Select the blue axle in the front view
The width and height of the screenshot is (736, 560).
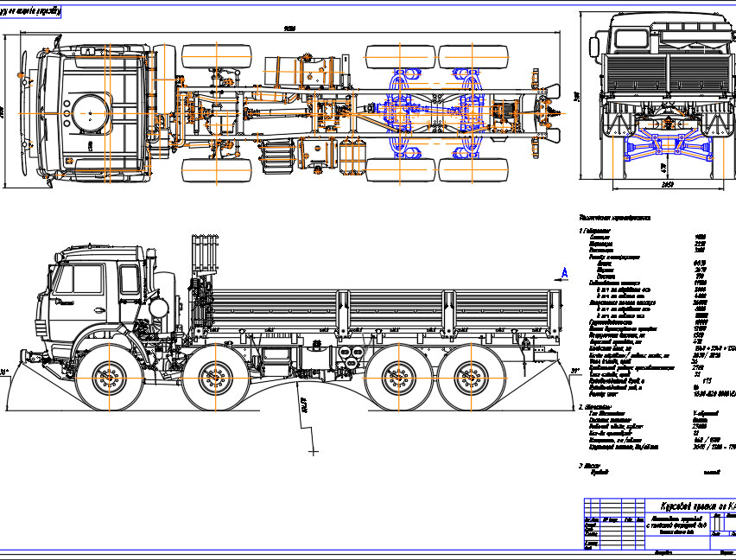[668, 143]
